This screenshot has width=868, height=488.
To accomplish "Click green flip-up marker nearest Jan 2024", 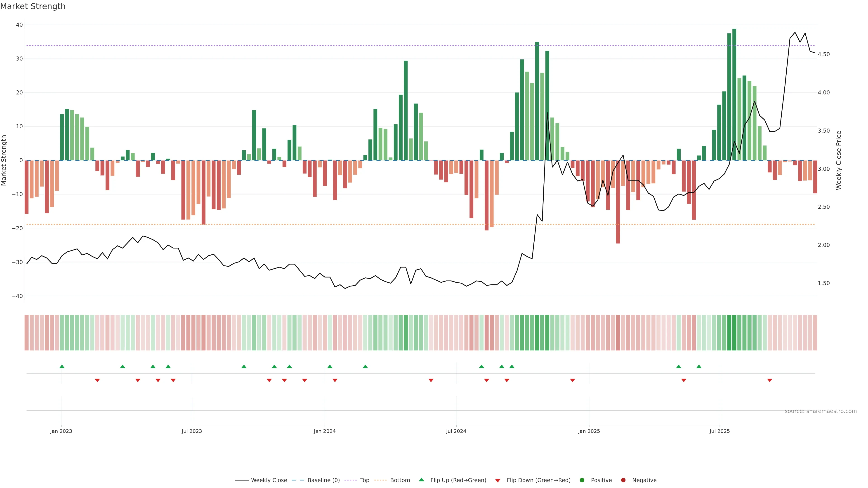I will (330, 366).
